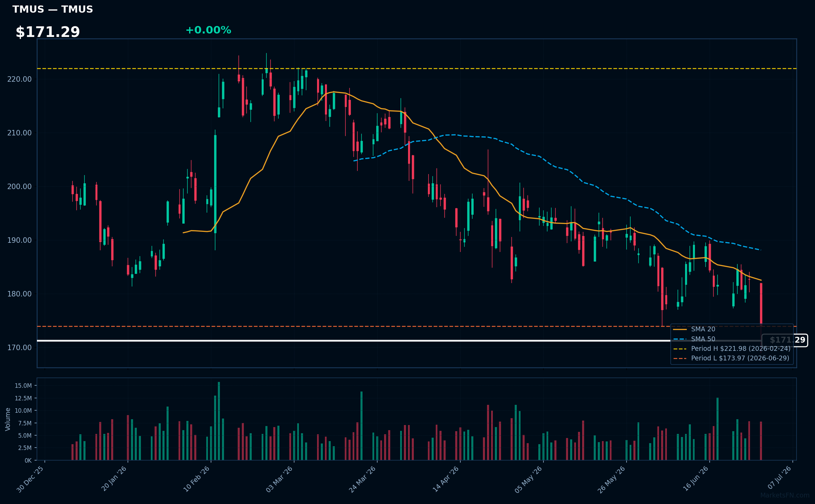The width and height of the screenshot is (815, 504).
Task: Click the 10 Feb '26 date label
Action: 197,479
